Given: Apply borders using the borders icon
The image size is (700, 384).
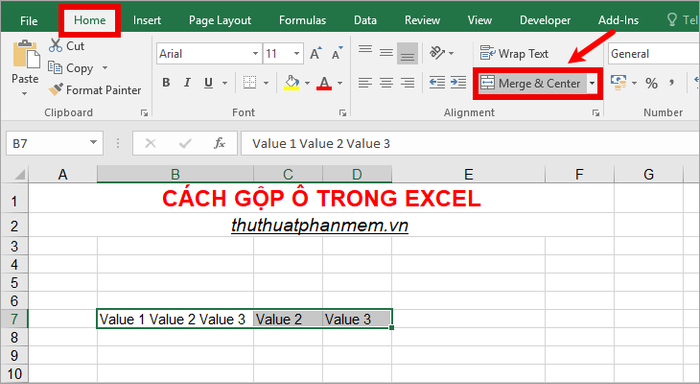Looking at the screenshot, I should [x=250, y=83].
